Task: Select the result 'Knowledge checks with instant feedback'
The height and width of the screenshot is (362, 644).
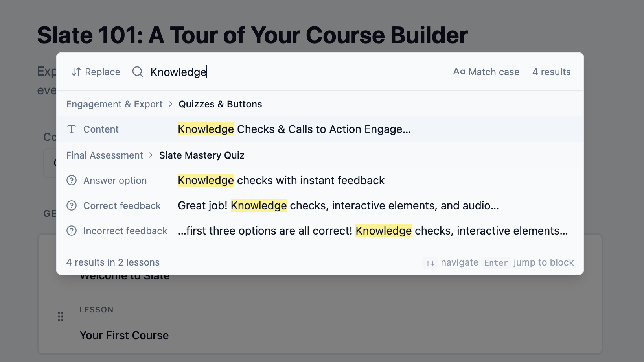Action: [281, 180]
